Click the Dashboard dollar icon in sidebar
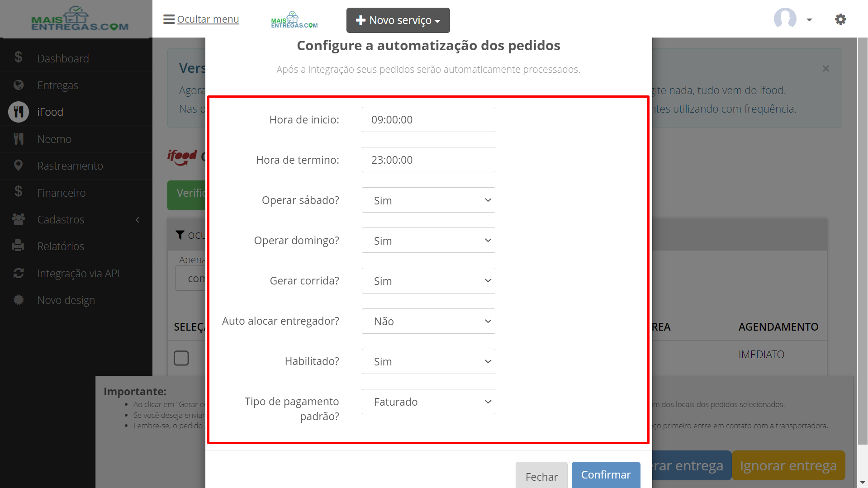868x488 pixels. coord(18,57)
